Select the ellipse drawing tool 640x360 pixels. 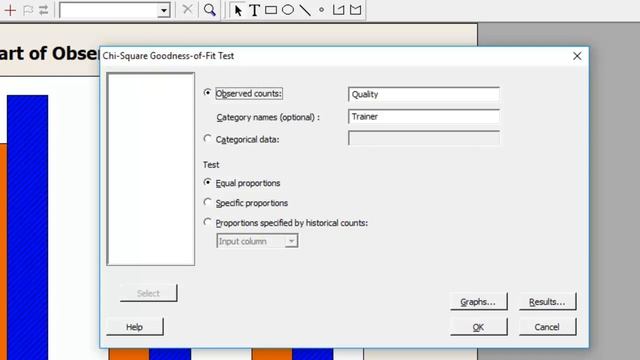point(288,10)
